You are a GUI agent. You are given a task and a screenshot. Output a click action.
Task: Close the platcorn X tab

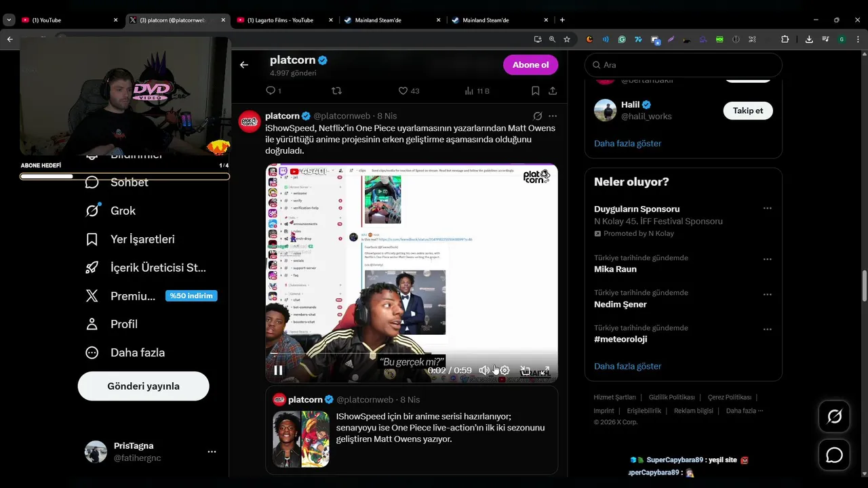(223, 20)
